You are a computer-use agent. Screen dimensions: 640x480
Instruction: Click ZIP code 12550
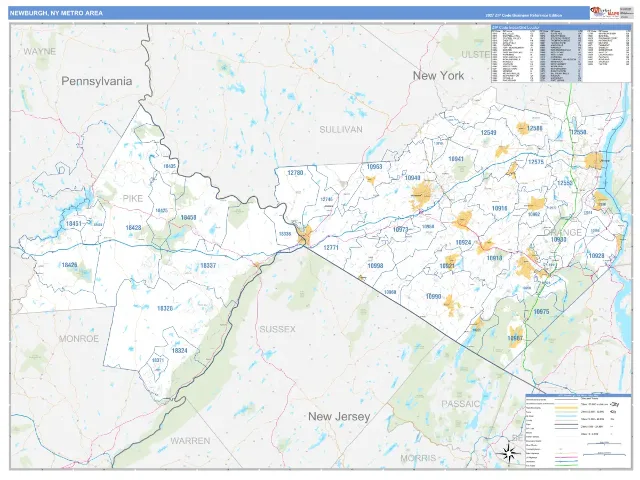(x=578, y=132)
